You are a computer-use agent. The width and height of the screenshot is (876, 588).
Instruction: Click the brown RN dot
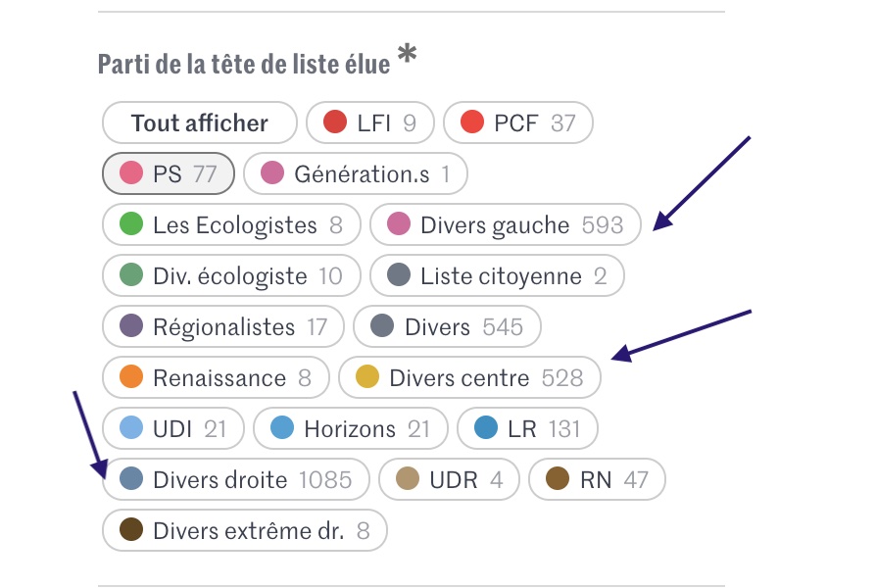558,480
